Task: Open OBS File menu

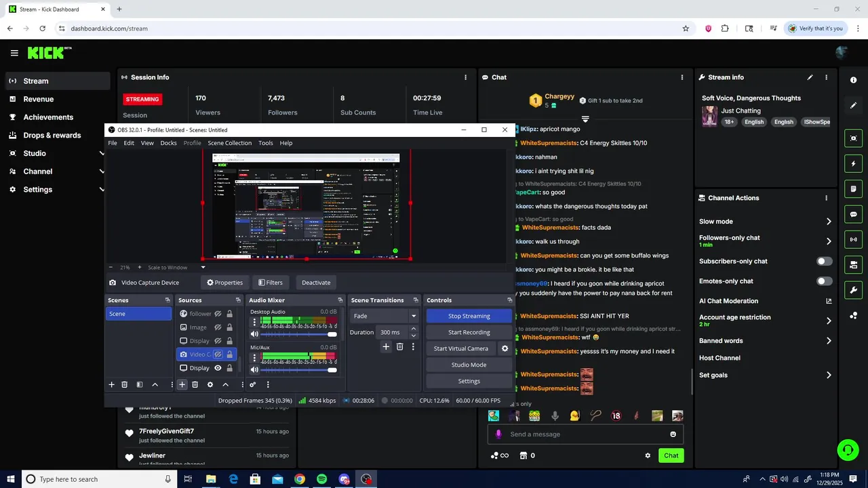Action: pyautogui.click(x=113, y=143)
